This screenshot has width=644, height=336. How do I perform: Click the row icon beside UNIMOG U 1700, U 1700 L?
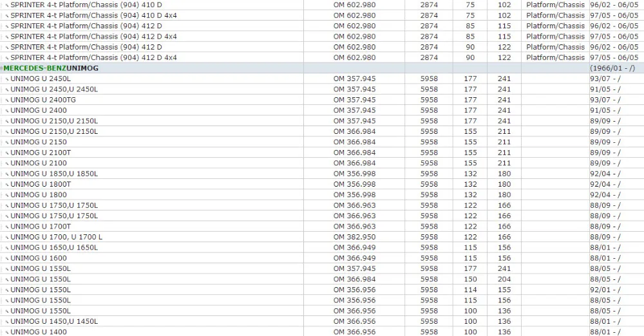point(7,238)
